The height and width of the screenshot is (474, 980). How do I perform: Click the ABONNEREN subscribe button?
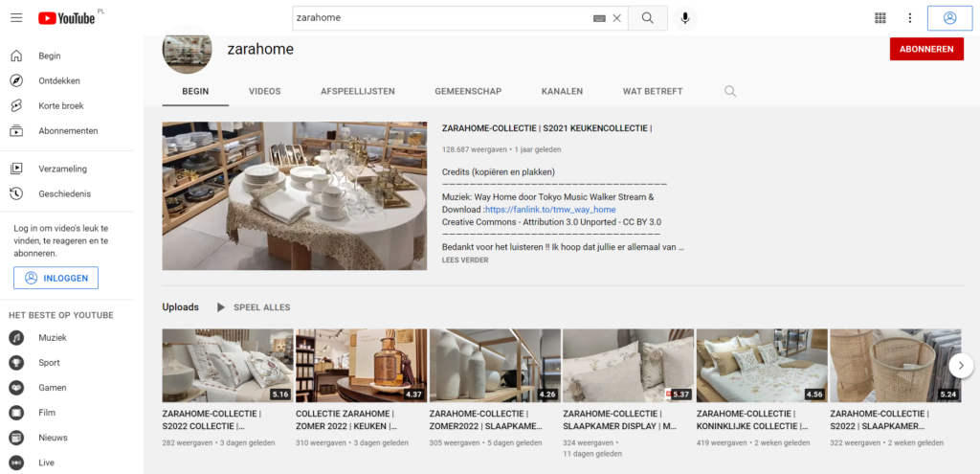pos(926,49)
